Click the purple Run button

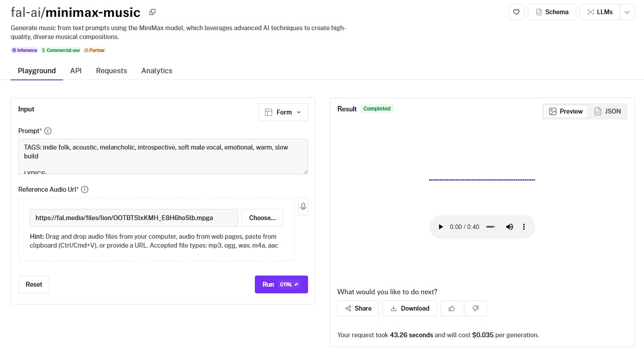281,284
